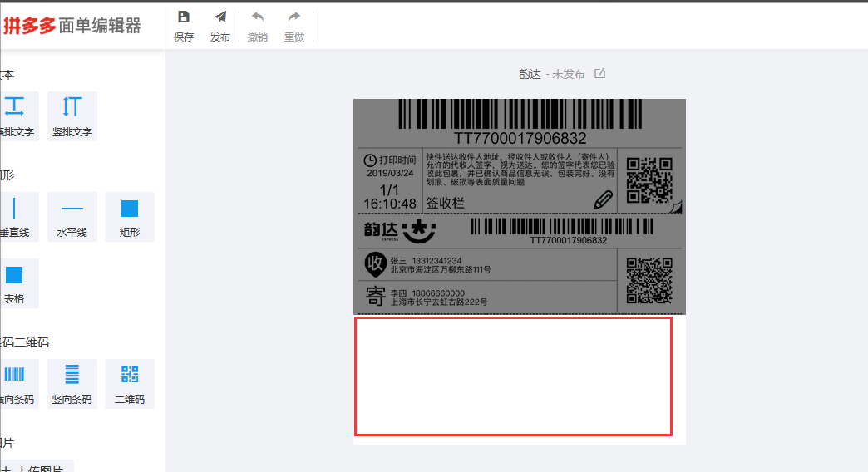Click the upload image (上传图片) button
Image resolution: width=868 pixels, height=472 pixels.
click(37, 468)
